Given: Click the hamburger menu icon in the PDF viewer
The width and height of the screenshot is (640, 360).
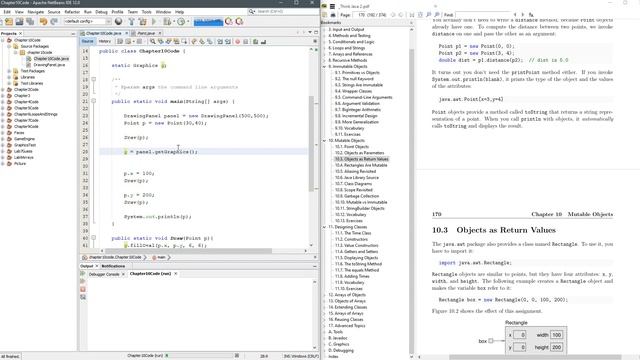Looking at the screenshot, I should click(332, 6).
